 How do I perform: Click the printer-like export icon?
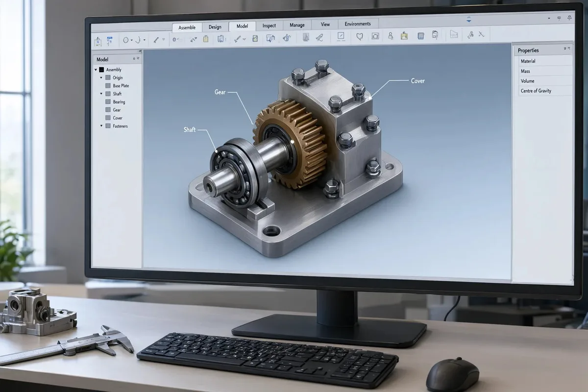point(435,35)
